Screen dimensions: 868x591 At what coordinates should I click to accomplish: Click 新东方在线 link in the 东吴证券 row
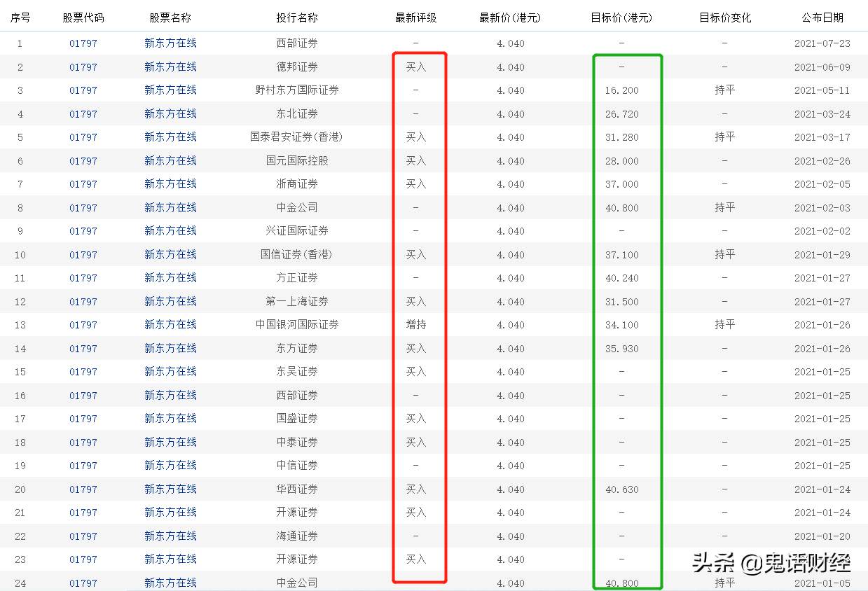coord(171,372)
